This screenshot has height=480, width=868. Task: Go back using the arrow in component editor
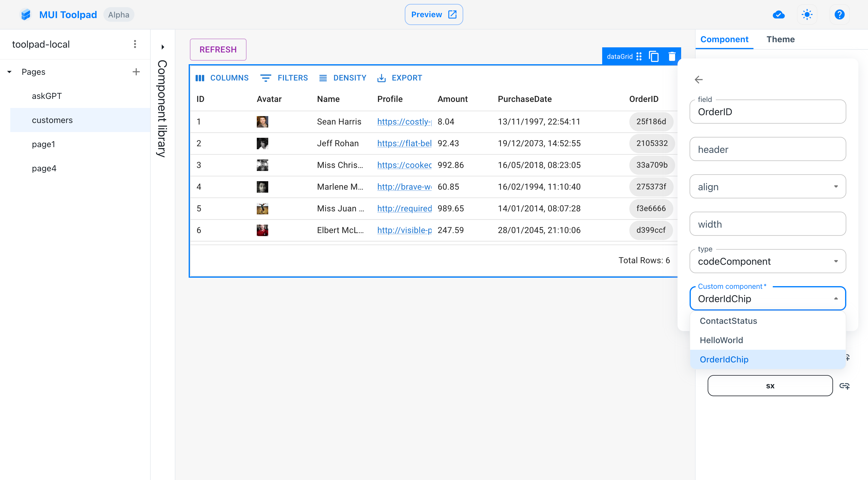[699, 80]
